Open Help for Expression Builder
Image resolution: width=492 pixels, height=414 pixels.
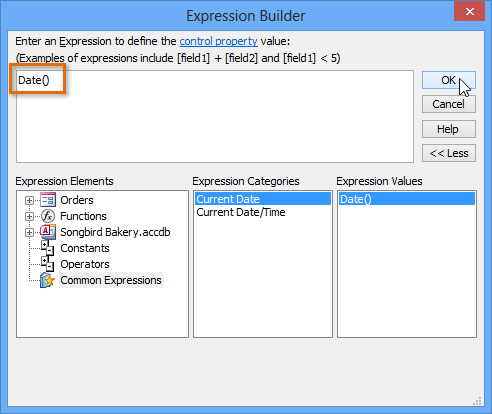pyautogui.click(x=449, y=129)
